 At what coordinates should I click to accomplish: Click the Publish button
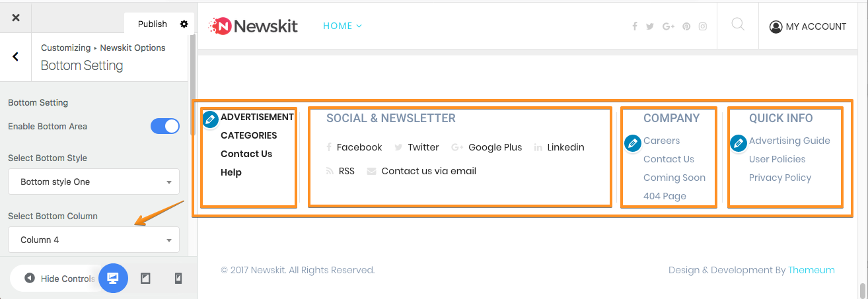point(153,24)
